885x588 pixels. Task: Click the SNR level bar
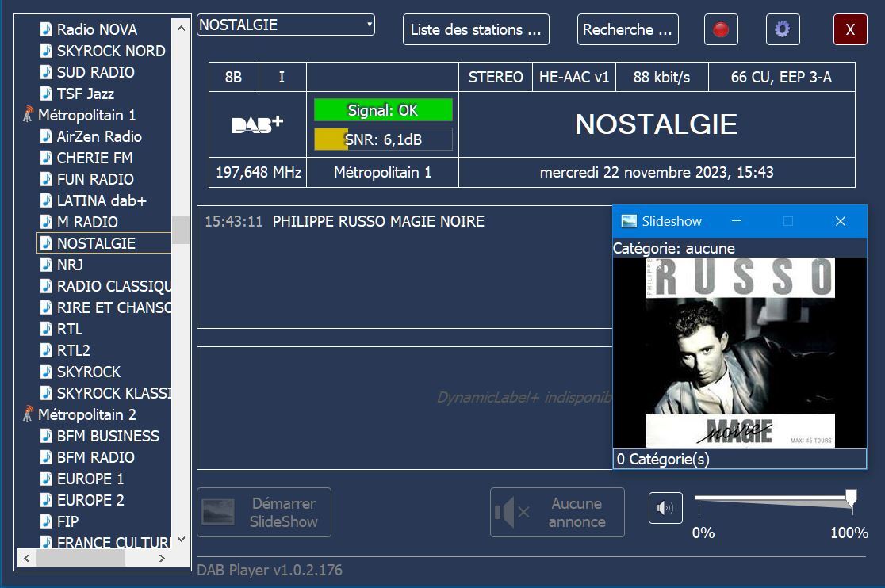point(383,139)
